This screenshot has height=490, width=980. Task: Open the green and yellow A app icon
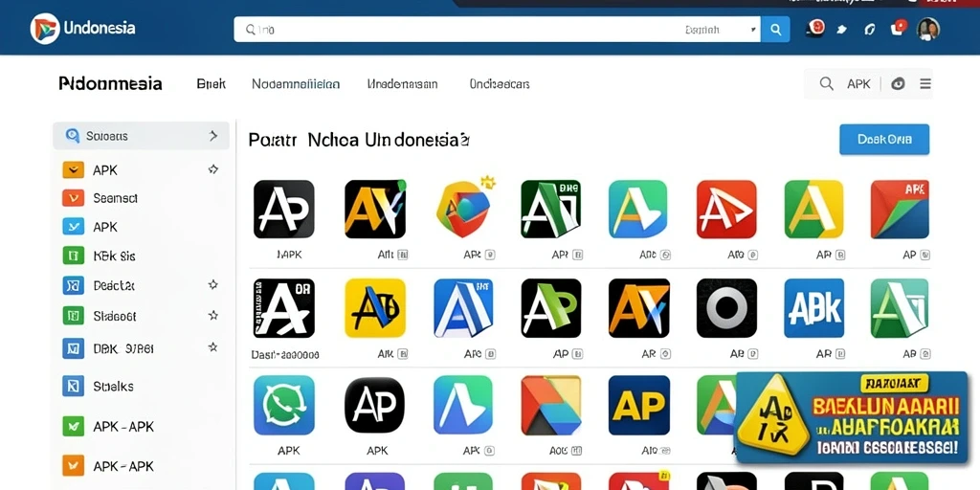pyautogui.click(x=813, y=210)
